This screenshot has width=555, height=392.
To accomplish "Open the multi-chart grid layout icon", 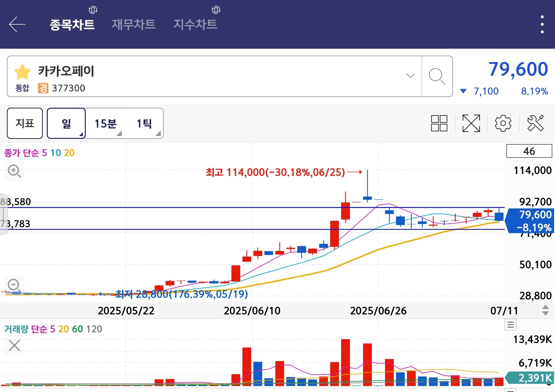I will tap(439, 123).
